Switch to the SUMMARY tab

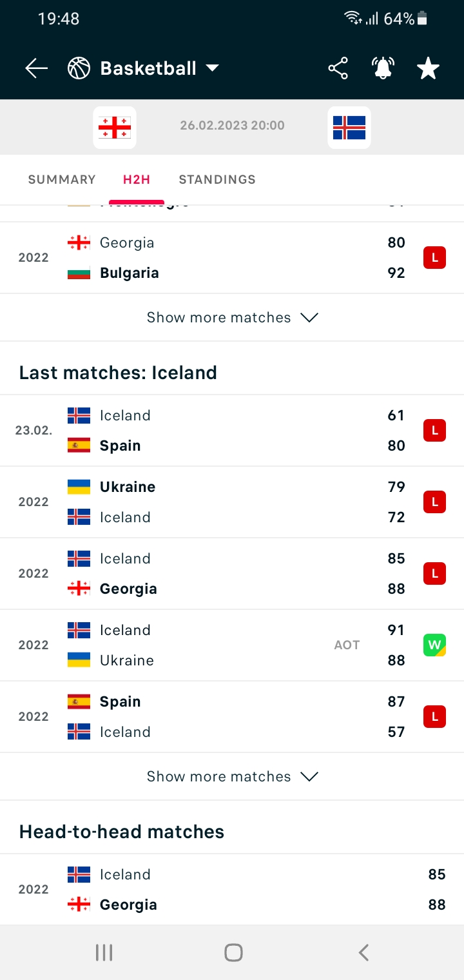coord(62,180)
